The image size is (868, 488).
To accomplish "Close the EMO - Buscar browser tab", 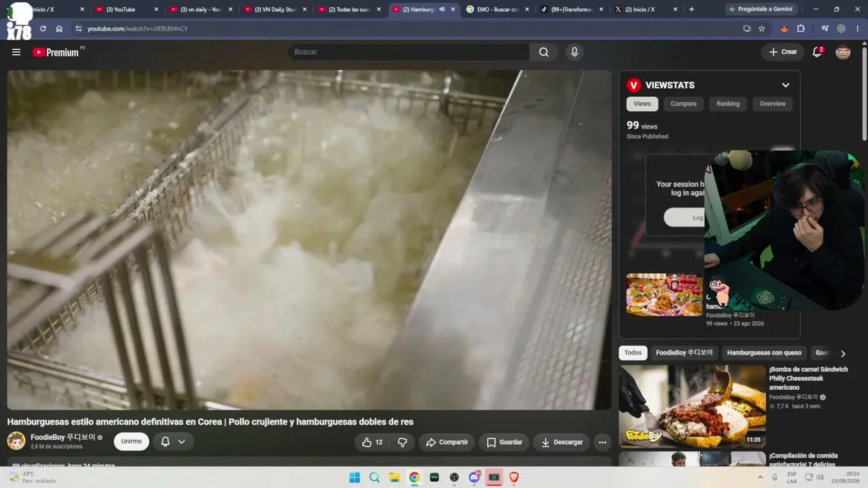I will point(527,9).
